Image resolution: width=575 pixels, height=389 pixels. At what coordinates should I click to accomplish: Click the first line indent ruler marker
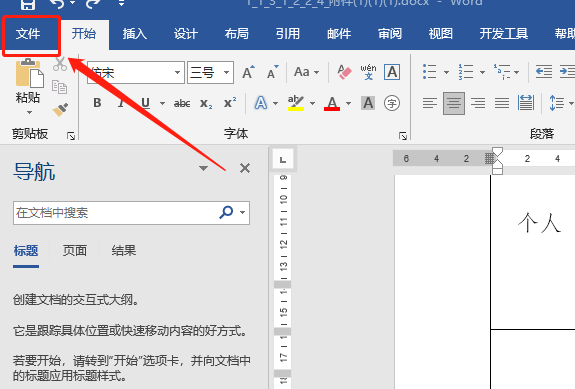(497, 151)
